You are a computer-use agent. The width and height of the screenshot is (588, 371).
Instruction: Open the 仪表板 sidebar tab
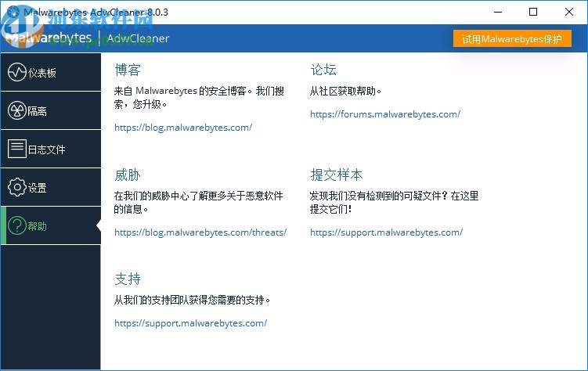(51, 72)
